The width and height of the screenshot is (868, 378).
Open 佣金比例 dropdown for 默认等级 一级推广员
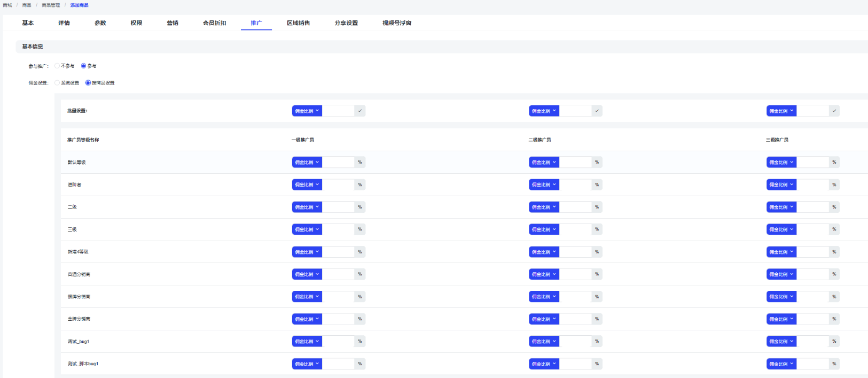(307, 162)
